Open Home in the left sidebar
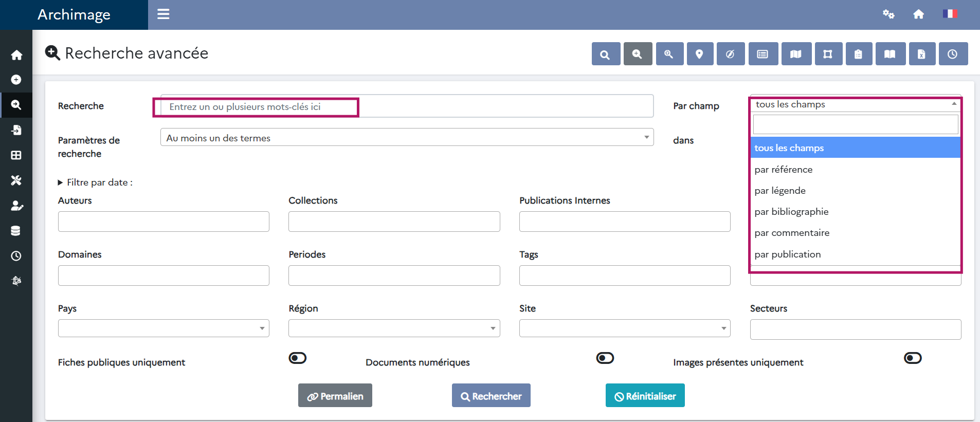980x422 pixels. (x=16, y=55)
